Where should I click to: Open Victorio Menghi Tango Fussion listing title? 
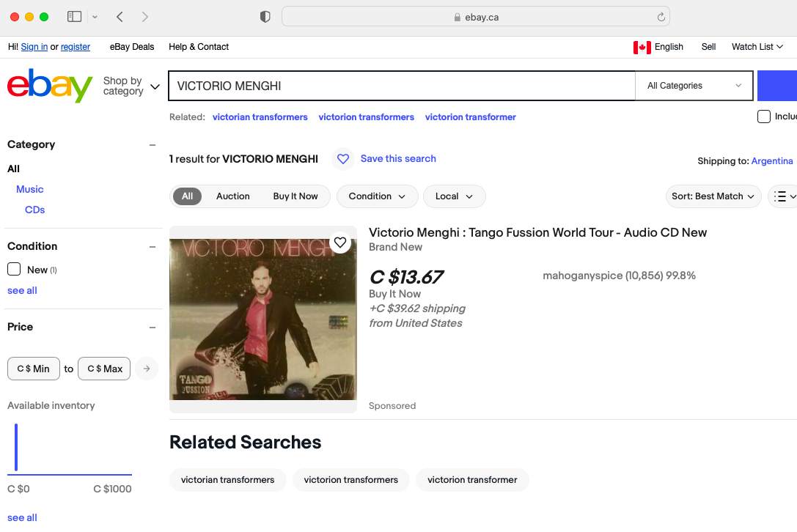pyautogui.click(x=537, y=233)
